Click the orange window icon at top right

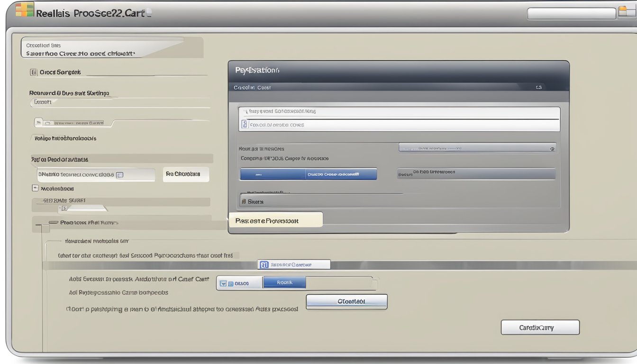pos(628,11)
